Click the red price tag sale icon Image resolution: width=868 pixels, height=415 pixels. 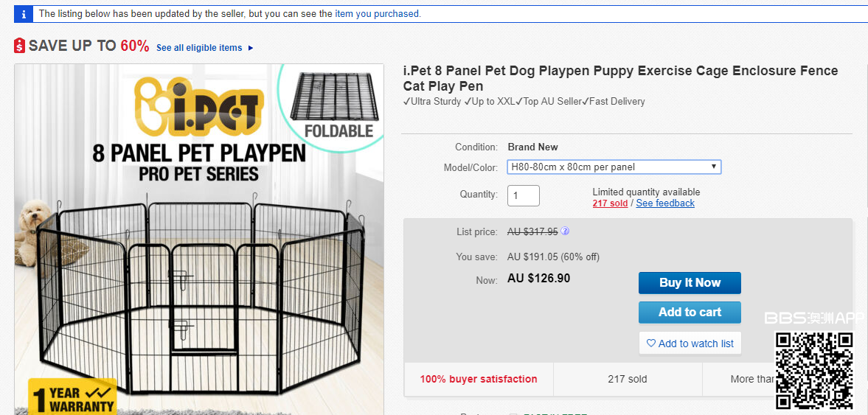coord(20,46)
